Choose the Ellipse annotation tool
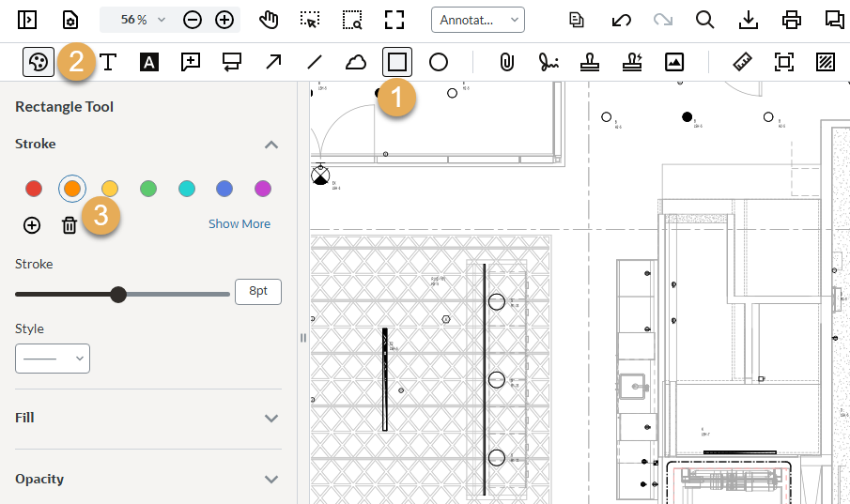850x504 pixels. click(x=439, y=63)
